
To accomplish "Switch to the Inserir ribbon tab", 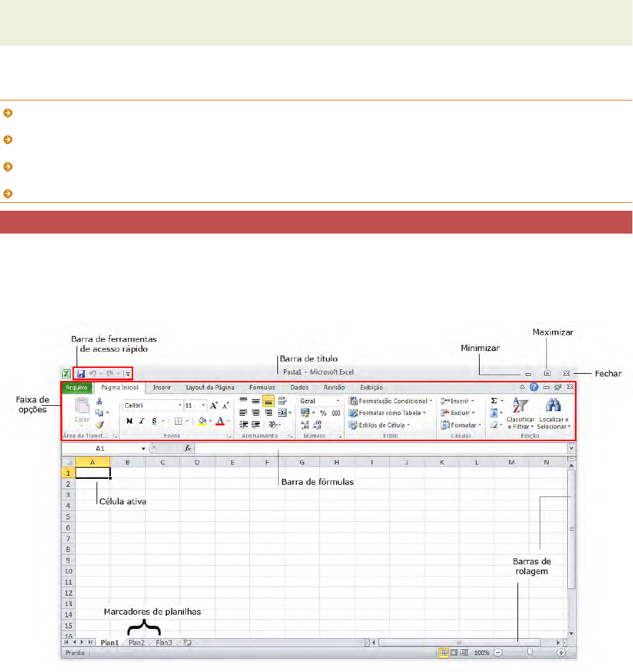I will 162,388.
